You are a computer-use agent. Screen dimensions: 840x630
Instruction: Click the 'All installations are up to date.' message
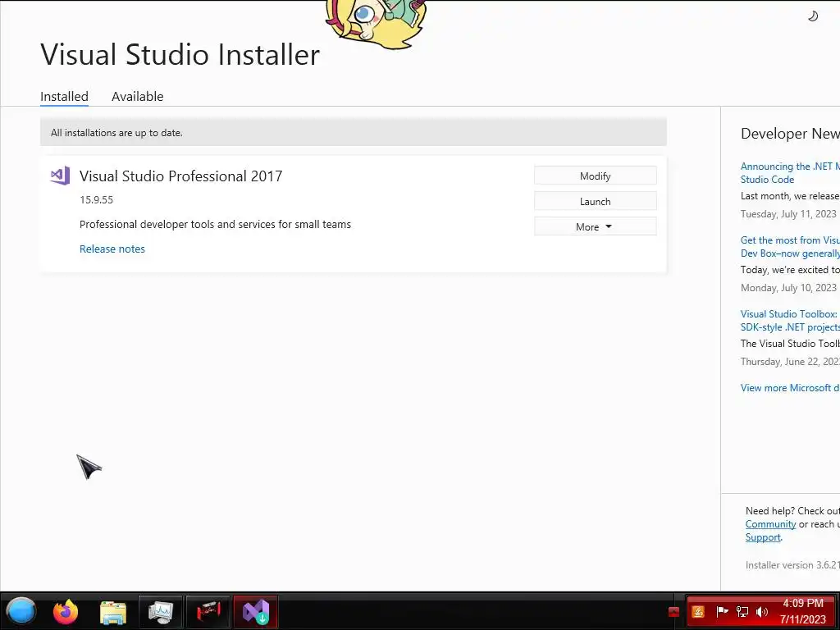116,133
